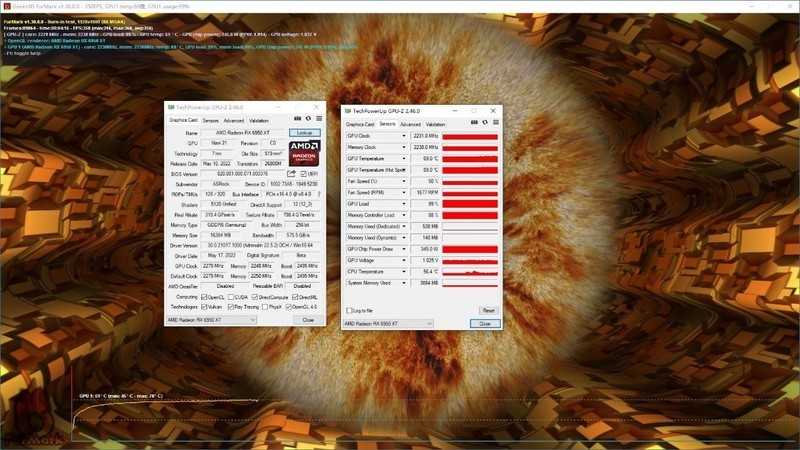
Task: Click FurMark title bar app icon
Action: 7,6
